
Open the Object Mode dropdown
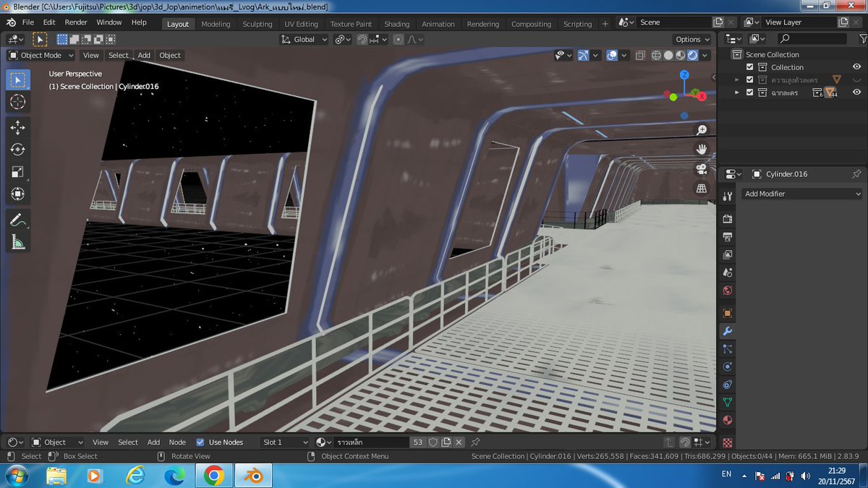pos(40,55)
